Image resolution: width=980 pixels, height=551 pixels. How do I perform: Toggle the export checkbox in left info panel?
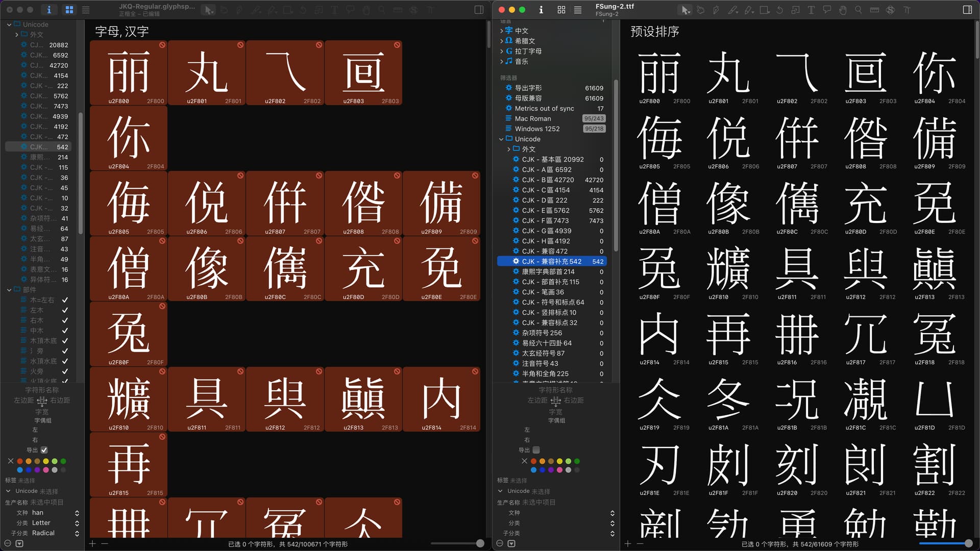pyautogui.click(x=44, y=450)
